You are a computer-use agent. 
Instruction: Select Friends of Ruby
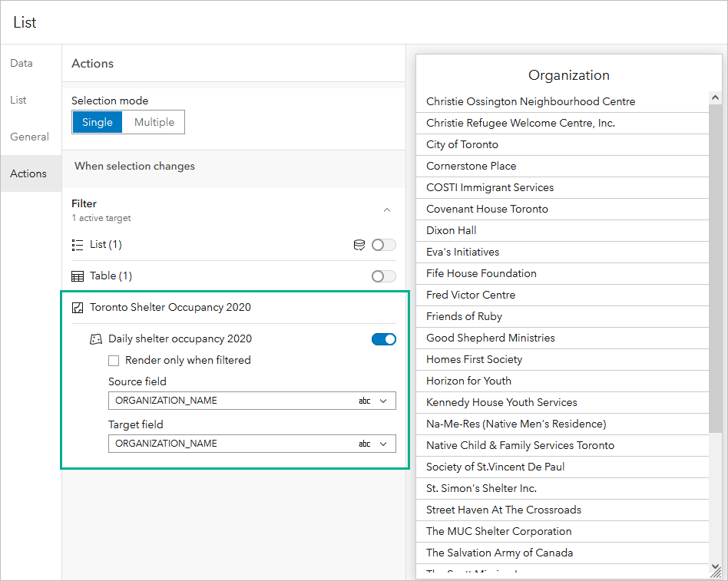tap(562, 316)
